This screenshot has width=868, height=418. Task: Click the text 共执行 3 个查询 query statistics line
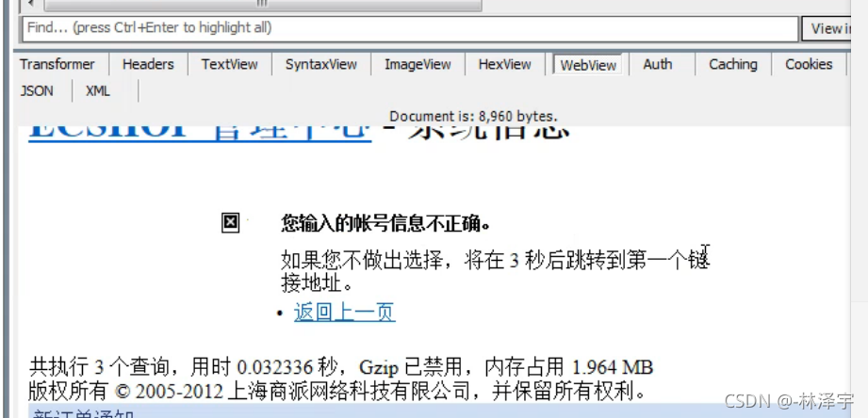(340, 367)
